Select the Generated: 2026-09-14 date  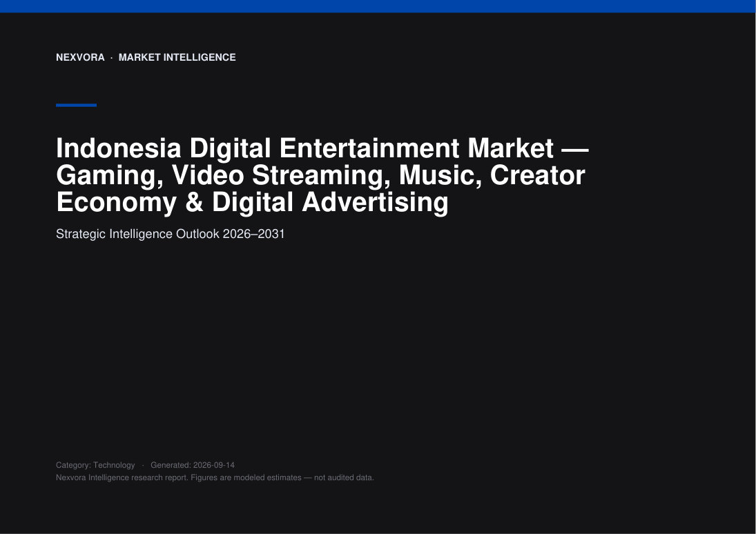(x=193, y=465)
